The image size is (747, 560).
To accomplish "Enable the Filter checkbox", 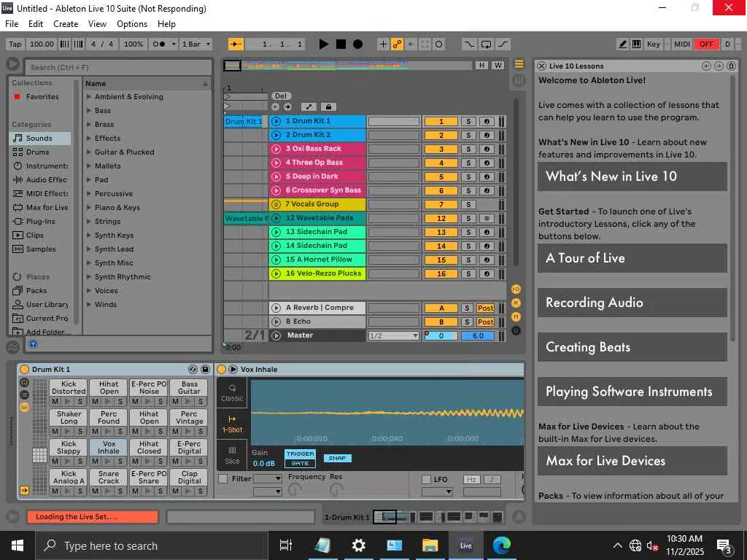I will [222, 479].
